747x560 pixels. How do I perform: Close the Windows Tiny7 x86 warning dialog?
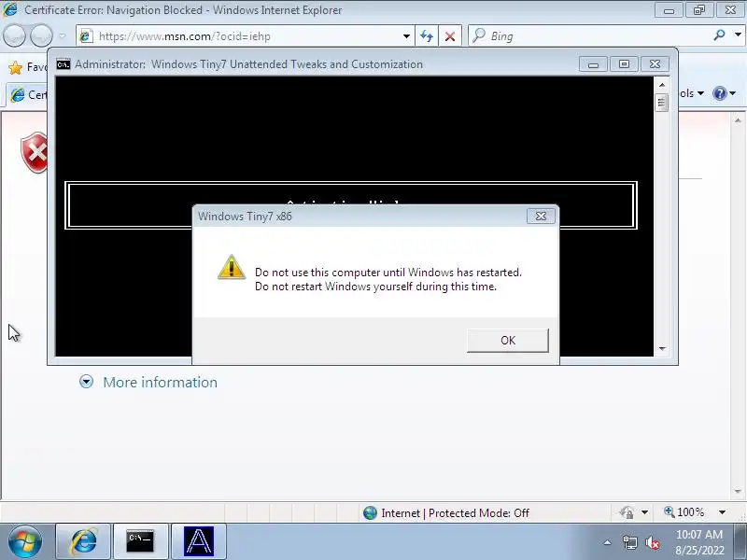pyautogui.click(x=541, y=217)
